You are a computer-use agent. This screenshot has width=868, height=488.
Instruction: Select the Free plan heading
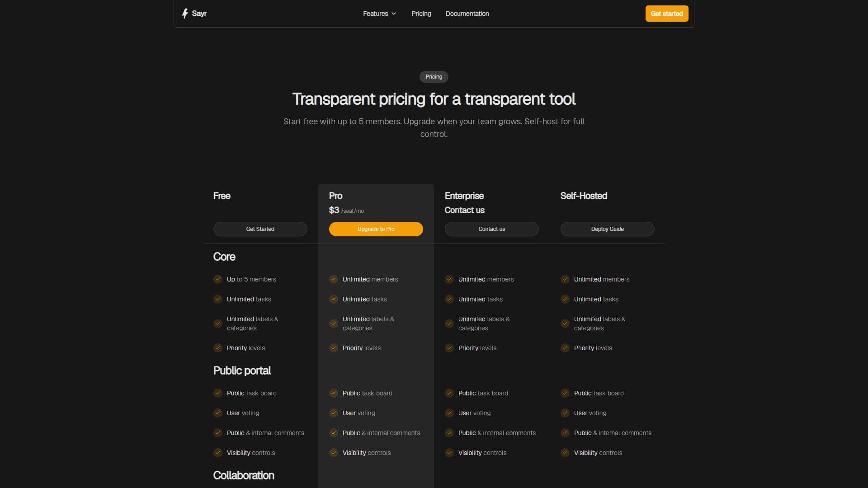point(222,196)
